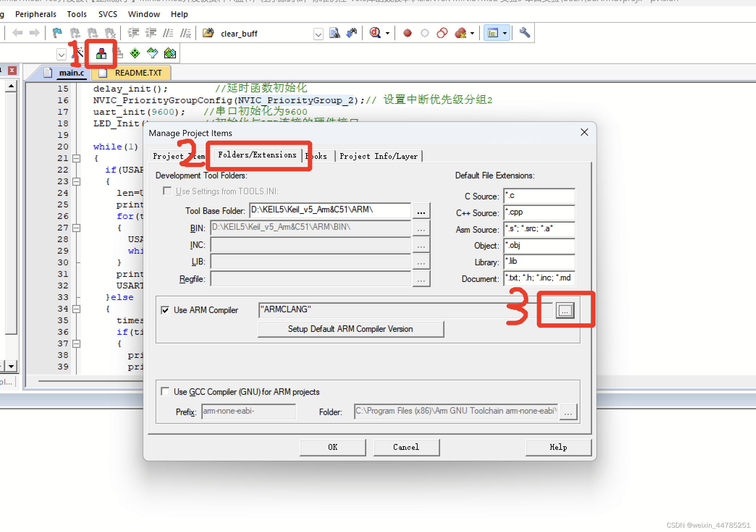
Task: Click Navigate Backwards arrow icon
Action: (x=17, y=33)
